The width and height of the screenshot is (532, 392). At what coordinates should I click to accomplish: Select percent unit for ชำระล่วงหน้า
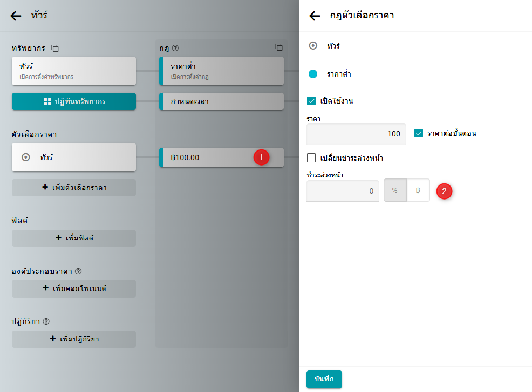click(x=395, y=190)
